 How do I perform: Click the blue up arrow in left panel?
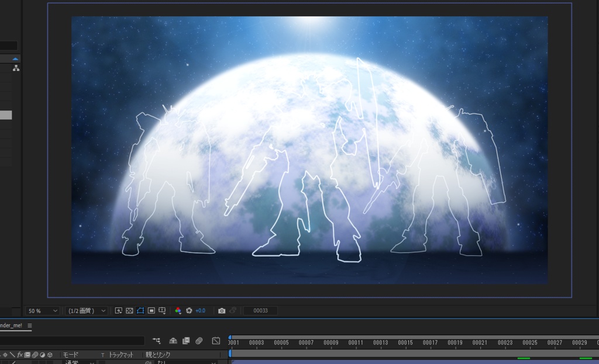pos(15,59)
